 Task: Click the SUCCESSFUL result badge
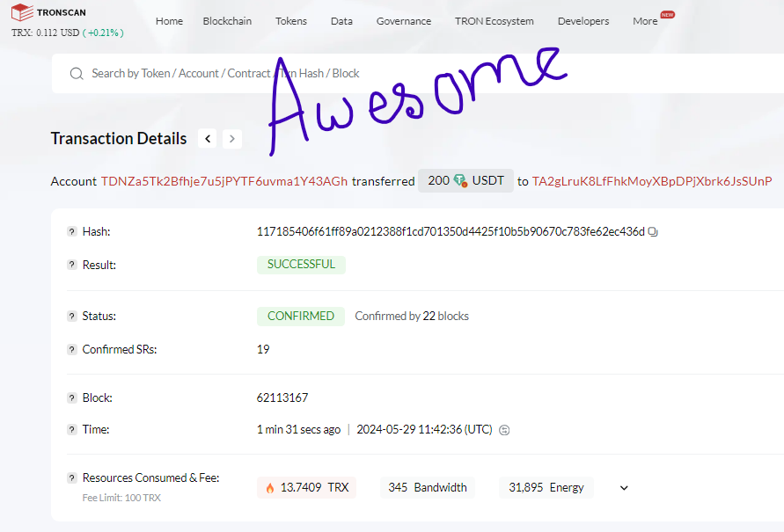pos(301,265)
